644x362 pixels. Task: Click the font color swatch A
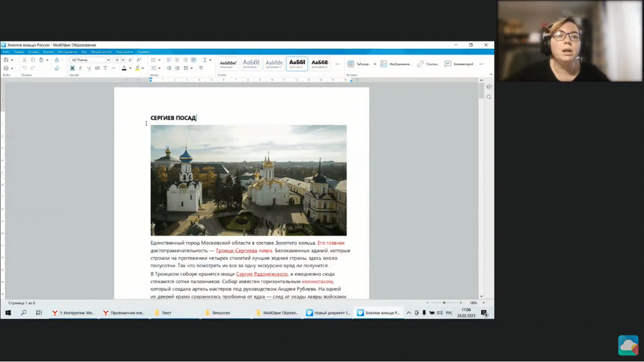click(124, 68)
